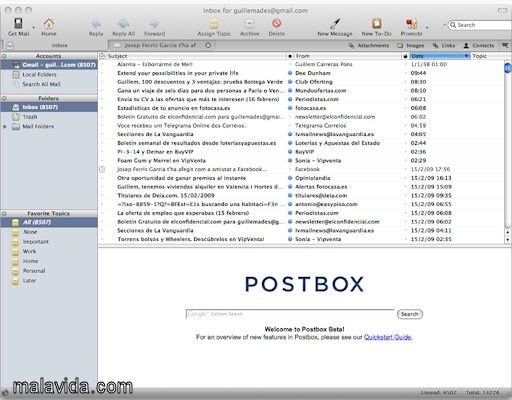Open the Links view
The height and width of the screenshot is (400, 512).
(x=444, y=45)
